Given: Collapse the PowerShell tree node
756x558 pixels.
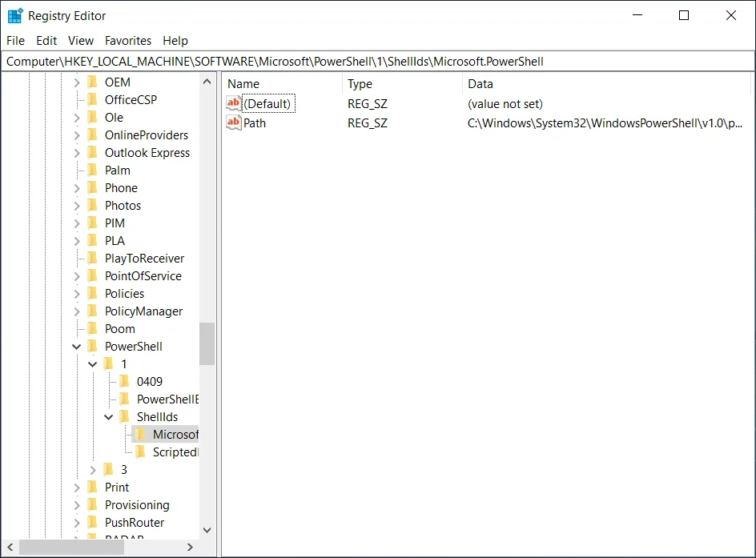Looking at the screenshot, I should (76, 347).
